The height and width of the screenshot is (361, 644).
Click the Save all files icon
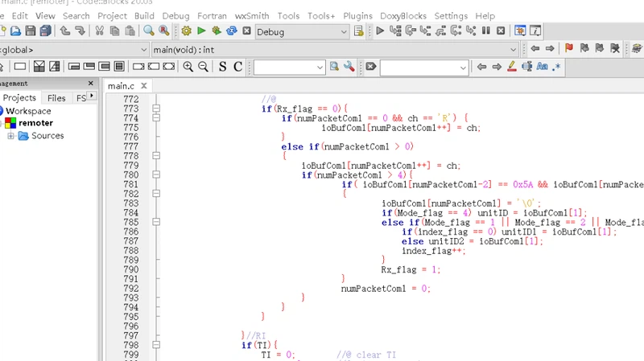point(44,31)
